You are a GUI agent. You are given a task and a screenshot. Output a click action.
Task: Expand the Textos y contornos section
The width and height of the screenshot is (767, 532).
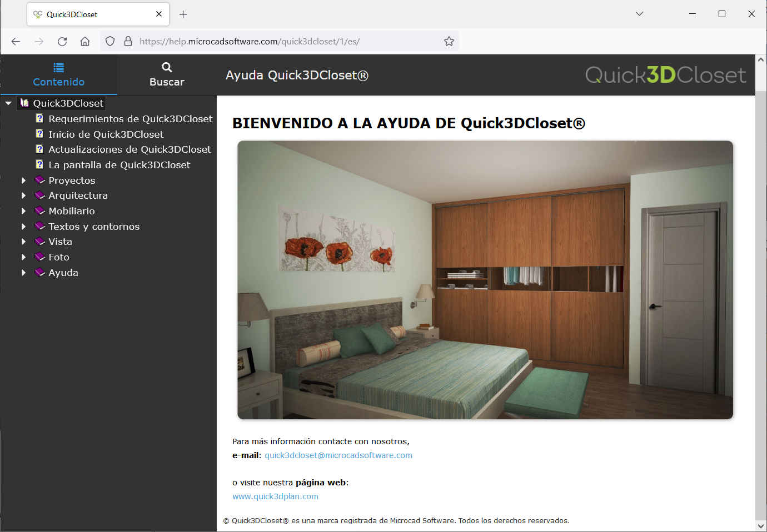tap(23, 227)
